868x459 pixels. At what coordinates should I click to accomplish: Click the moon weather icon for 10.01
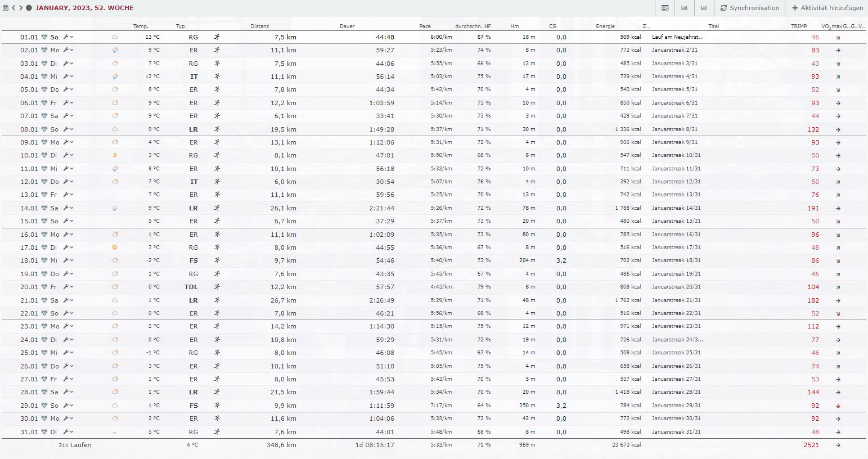point(115,155)
